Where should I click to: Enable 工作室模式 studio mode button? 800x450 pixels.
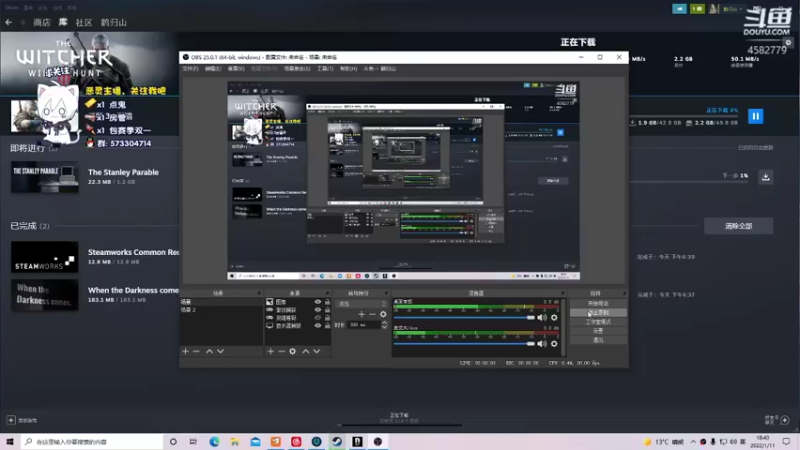click(598, 322)
